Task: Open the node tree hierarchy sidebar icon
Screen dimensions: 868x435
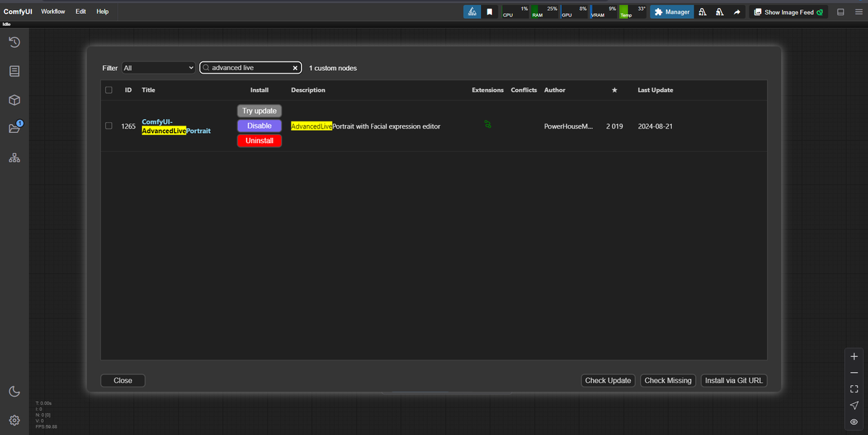Action: tap(14, 158)
